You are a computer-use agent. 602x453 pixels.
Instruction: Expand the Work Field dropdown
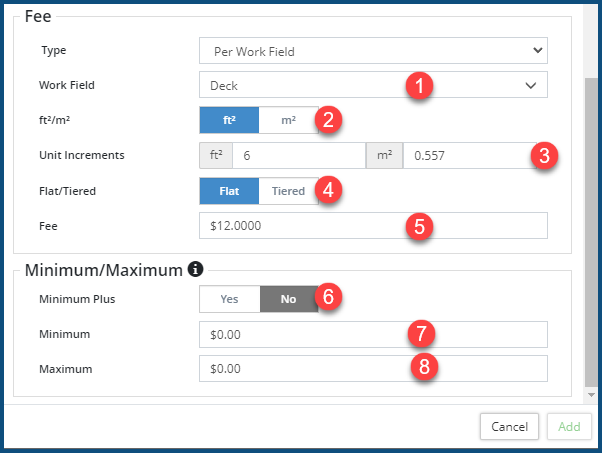tap(373, 85)
